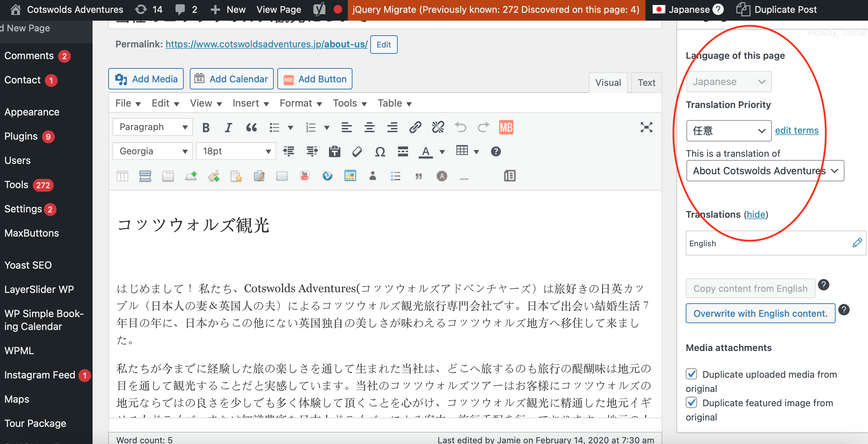The height and width of the screenshot is (444, 868).
Task: Clear formatting with eraser icon
Action: [x=357, y=151]
